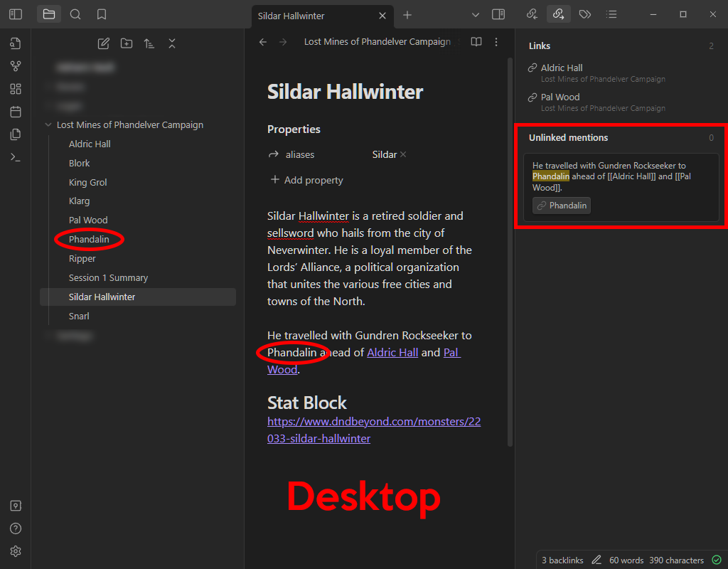The height and width of the screenshot is (569, 728).
Task: Open Phandalin note in file tree
Action: pos(89,239)
